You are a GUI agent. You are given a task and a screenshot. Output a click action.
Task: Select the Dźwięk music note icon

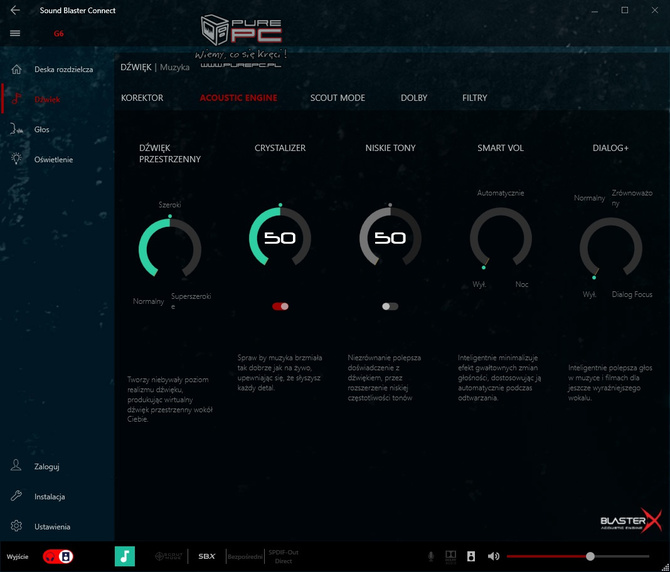[x=16, y=99]
